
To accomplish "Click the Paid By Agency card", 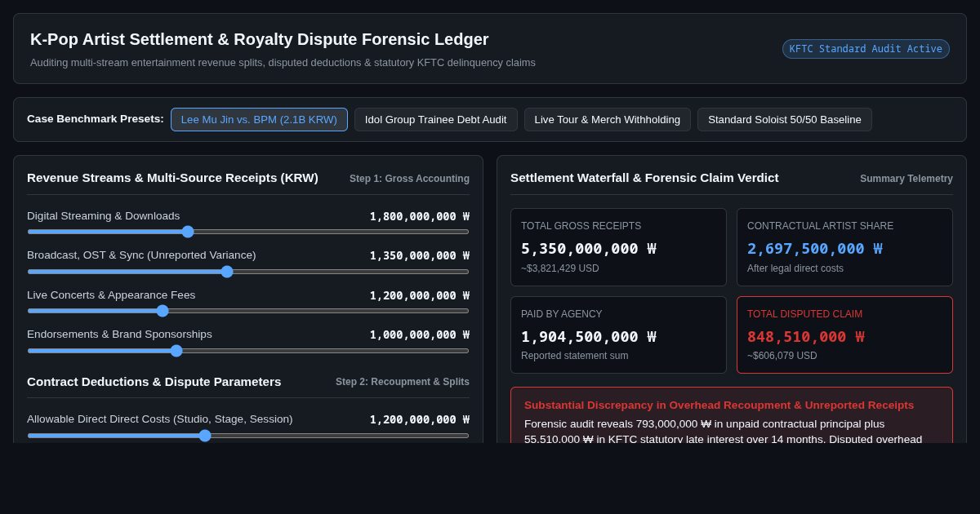I will click(x=618, y=335).
